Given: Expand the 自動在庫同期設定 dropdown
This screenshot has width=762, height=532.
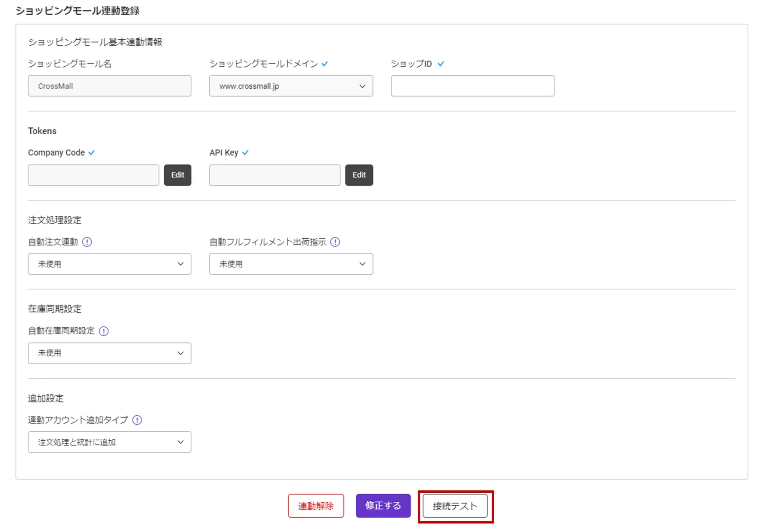Looking at the screenshot, I should (x=109, y=353).
